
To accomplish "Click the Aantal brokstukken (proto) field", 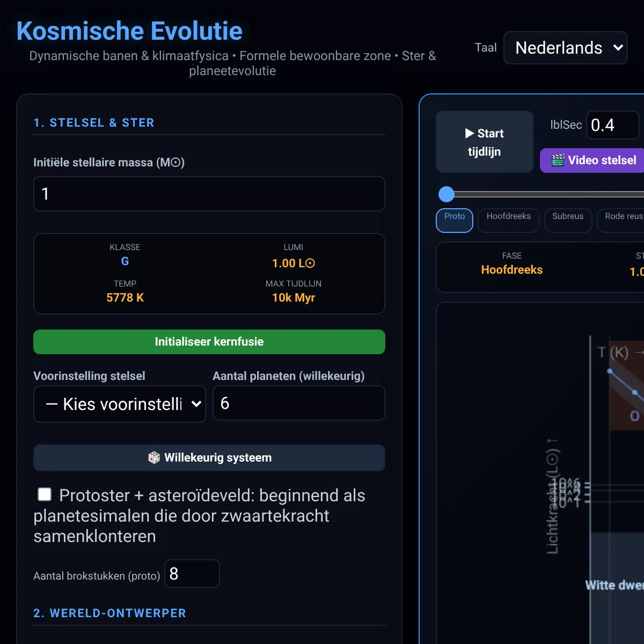I will [192, 574].
